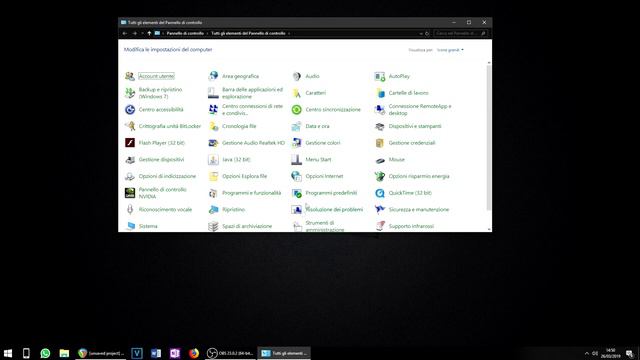
Task: Open the Opzioni di indicizzazione link
Action: tap(167, 176)
